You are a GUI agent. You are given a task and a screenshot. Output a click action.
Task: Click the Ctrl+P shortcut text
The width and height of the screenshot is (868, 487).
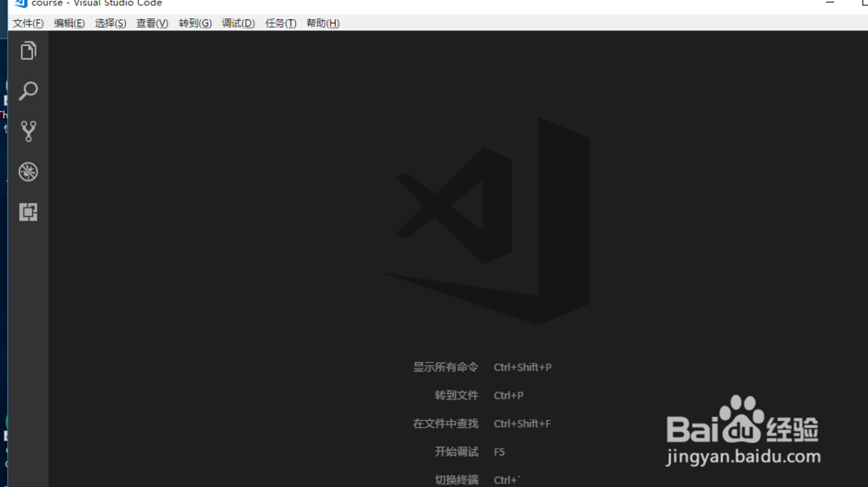[508, 395]
